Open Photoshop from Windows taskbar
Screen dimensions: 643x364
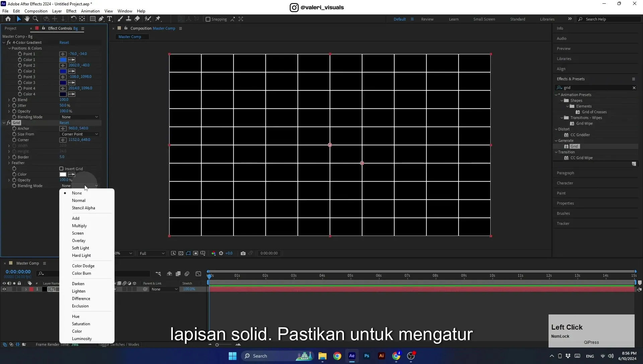(367, 356)
